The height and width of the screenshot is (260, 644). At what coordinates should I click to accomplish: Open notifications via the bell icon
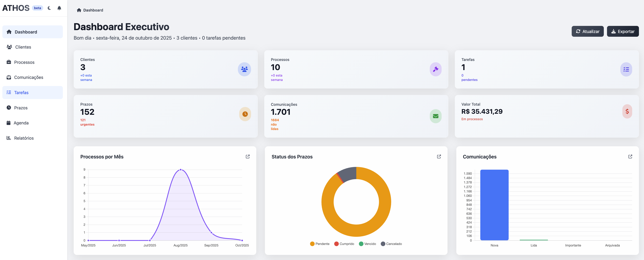coord(59,8)
